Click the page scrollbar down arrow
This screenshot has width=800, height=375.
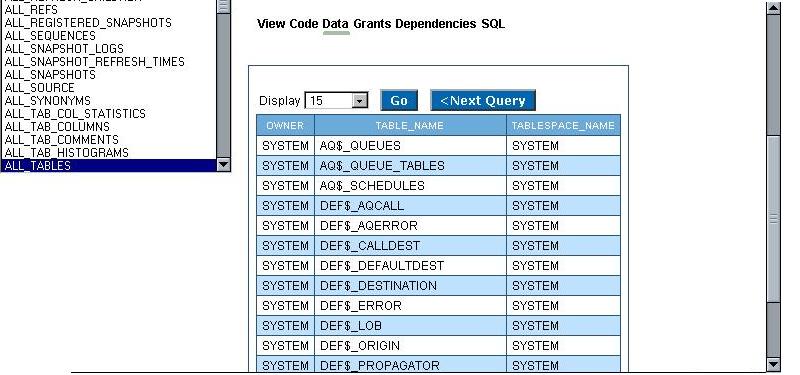click(773, 364)
